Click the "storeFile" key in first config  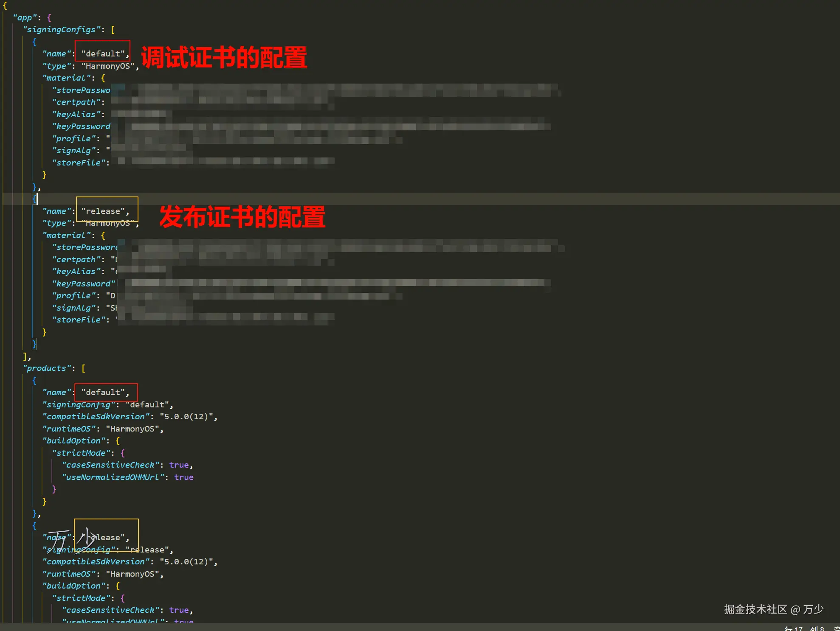(79, 163)
